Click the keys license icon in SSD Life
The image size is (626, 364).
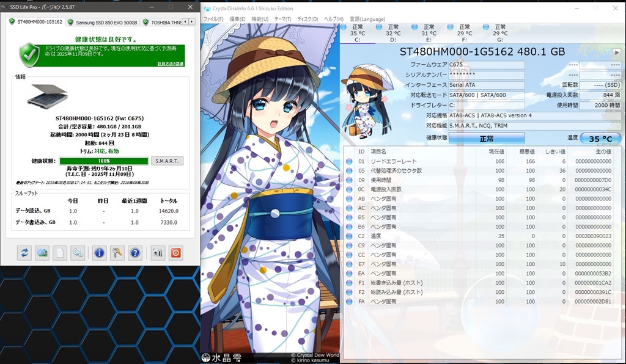tap(117, 253)
